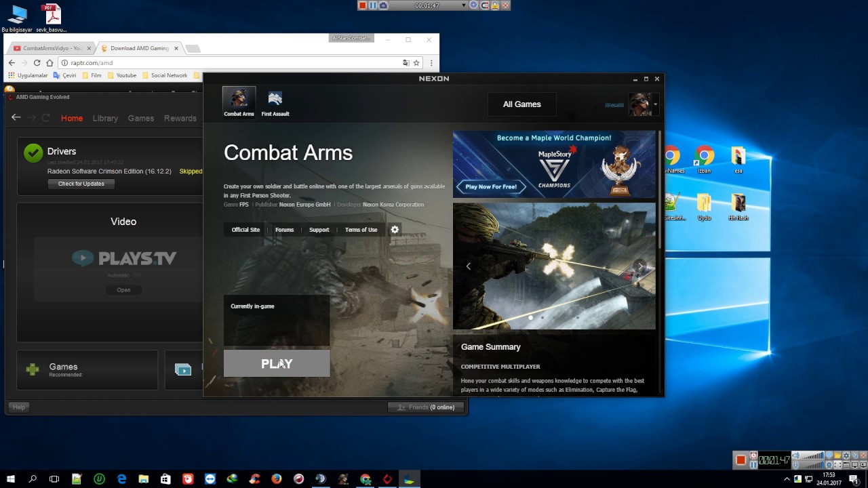The width and height of the screenshot is (868, 488).
Task: Show next screenshot in Combat Arms carousel
Action: (640, 266)
